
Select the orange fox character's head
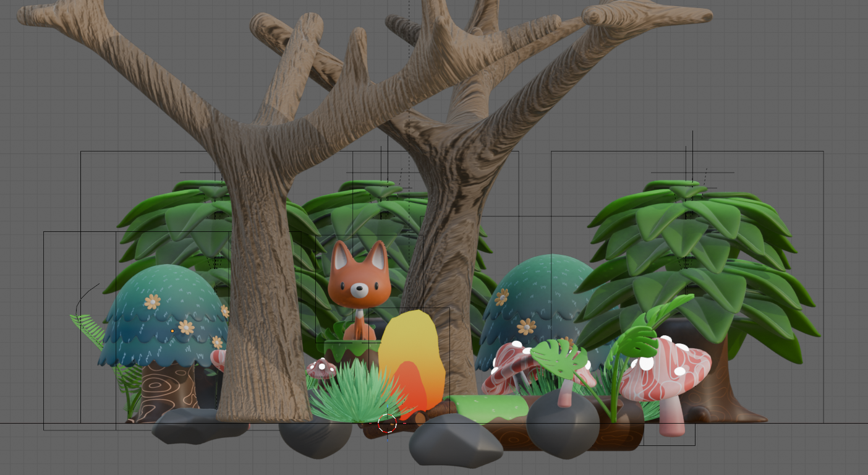[x=359, y=276]
